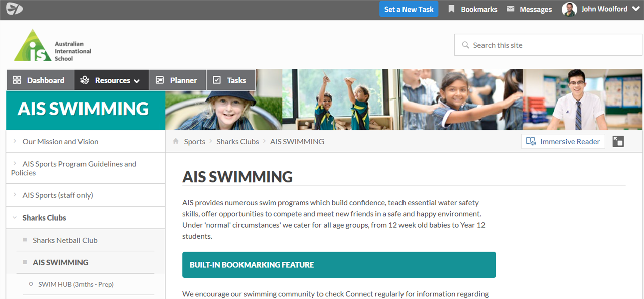Viewport: 644px width, 299px height.
Task: Click John Woolford's profile avatar
Action: coord(570,9)
